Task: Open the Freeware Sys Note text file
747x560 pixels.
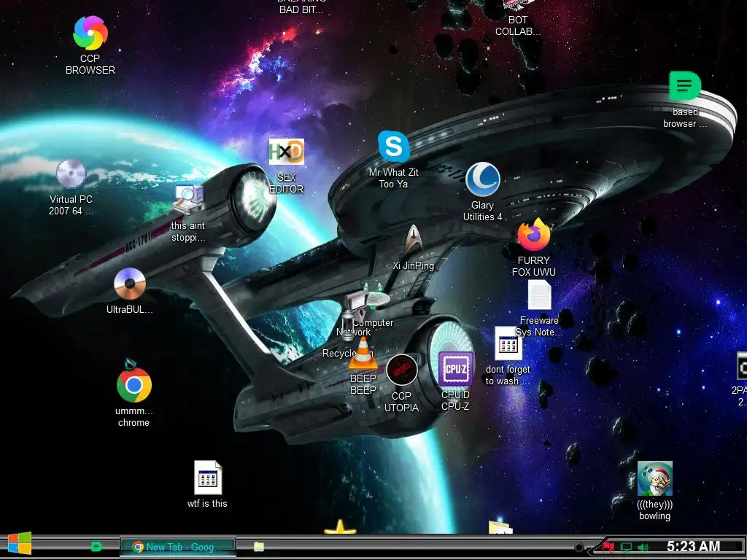Action: [x=539, y=295]
